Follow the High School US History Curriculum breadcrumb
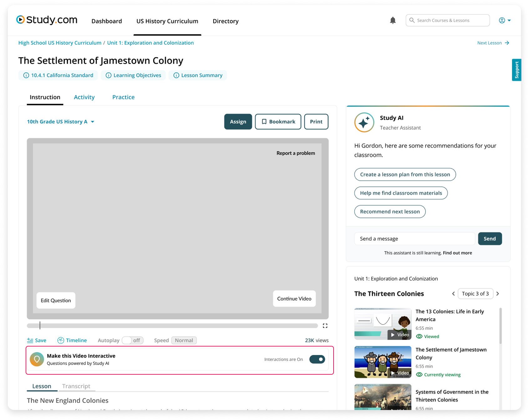529x420 pixels. coord(60,43)
